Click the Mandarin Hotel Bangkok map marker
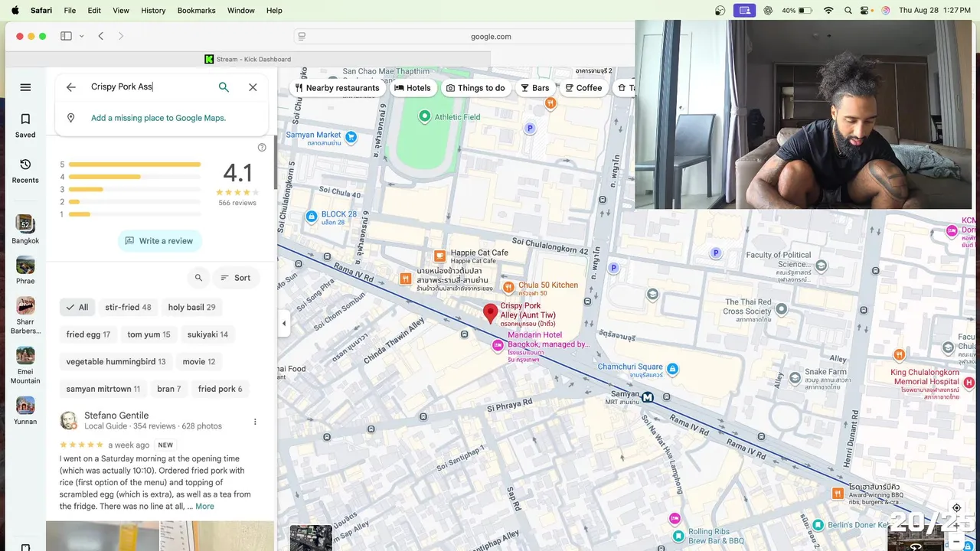Image resolution: width=980 pixels, height=551 pixels. click(498, 346)
